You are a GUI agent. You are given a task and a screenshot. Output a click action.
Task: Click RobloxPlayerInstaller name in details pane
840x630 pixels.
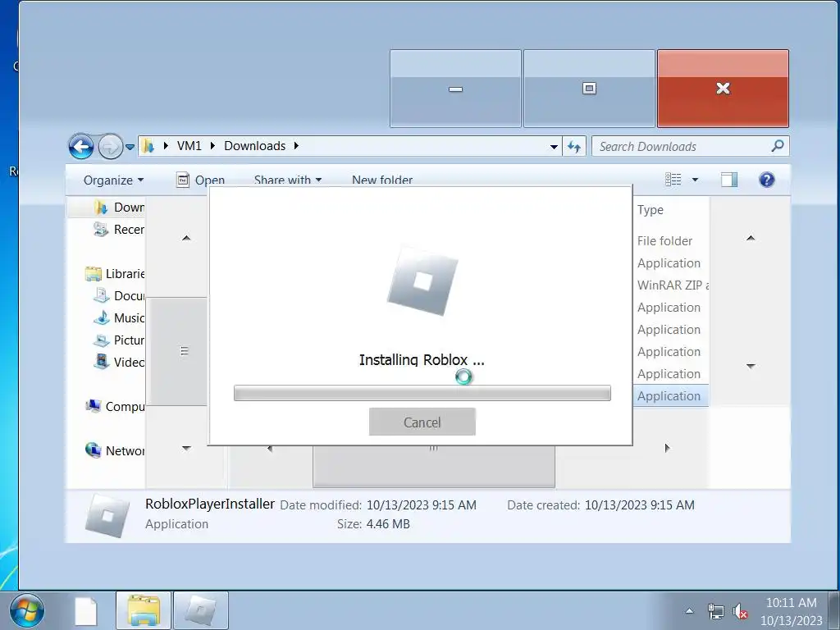210,504
